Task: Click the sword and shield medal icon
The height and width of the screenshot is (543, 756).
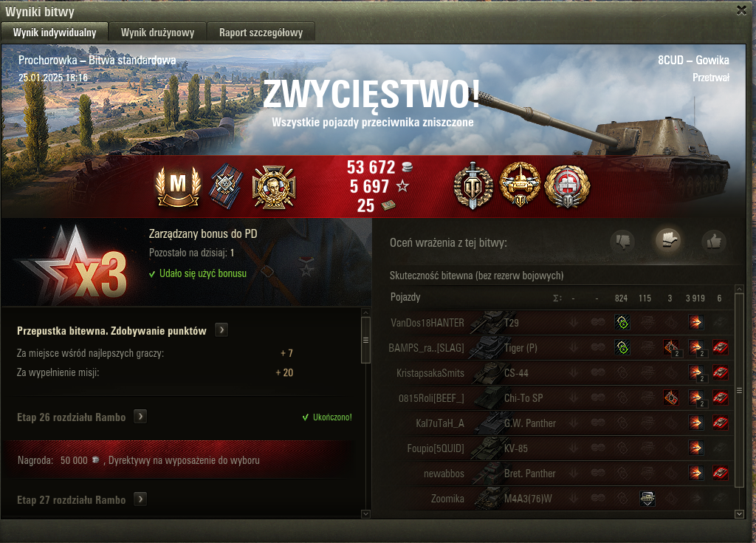Action: pos(473,185)
